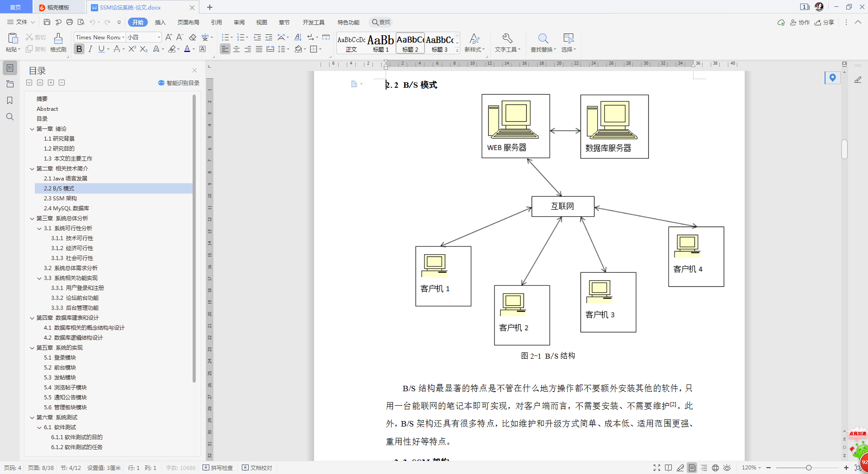Open the 文件 menu
The width and height of the screenshot is (868, 474).
21,22
